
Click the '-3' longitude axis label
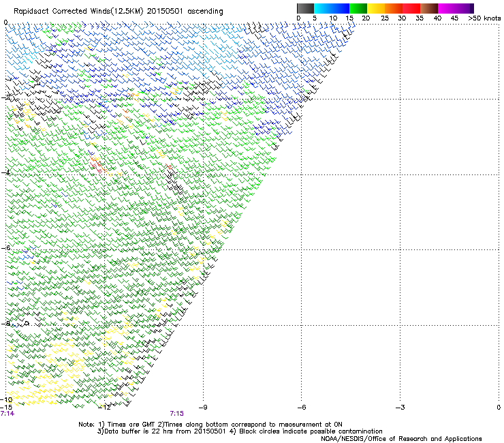(400, 408)
